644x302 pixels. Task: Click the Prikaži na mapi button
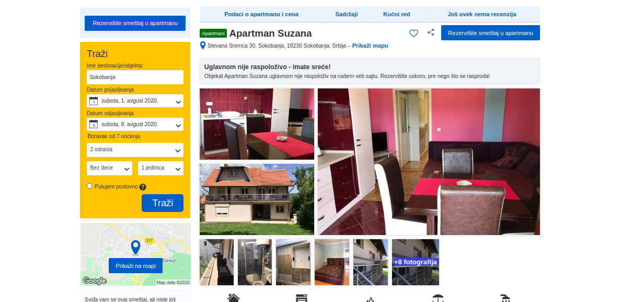coord(135,266)
